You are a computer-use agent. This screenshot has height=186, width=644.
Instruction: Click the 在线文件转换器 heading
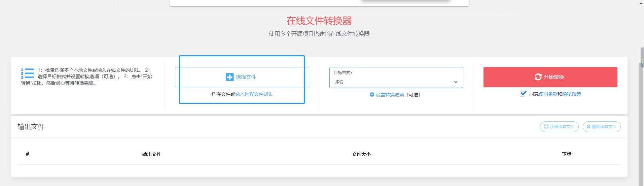click(x=319, y=21)
